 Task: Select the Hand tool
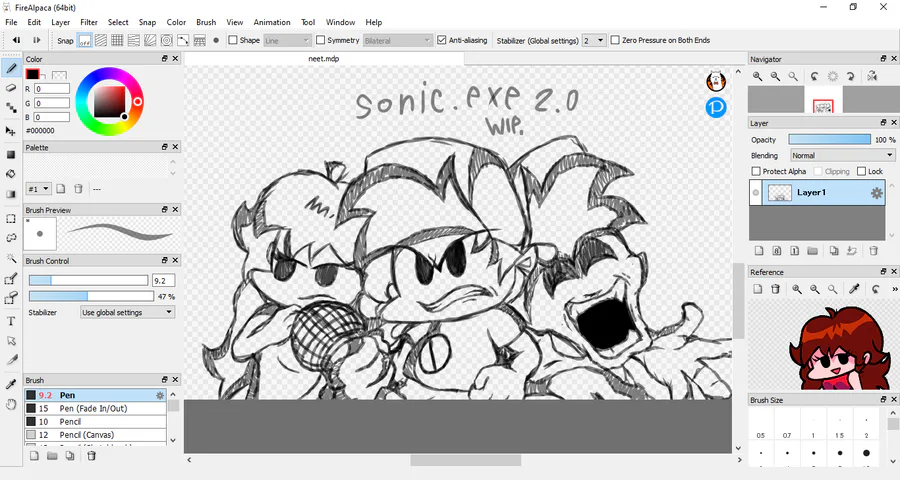coord(11,405)
